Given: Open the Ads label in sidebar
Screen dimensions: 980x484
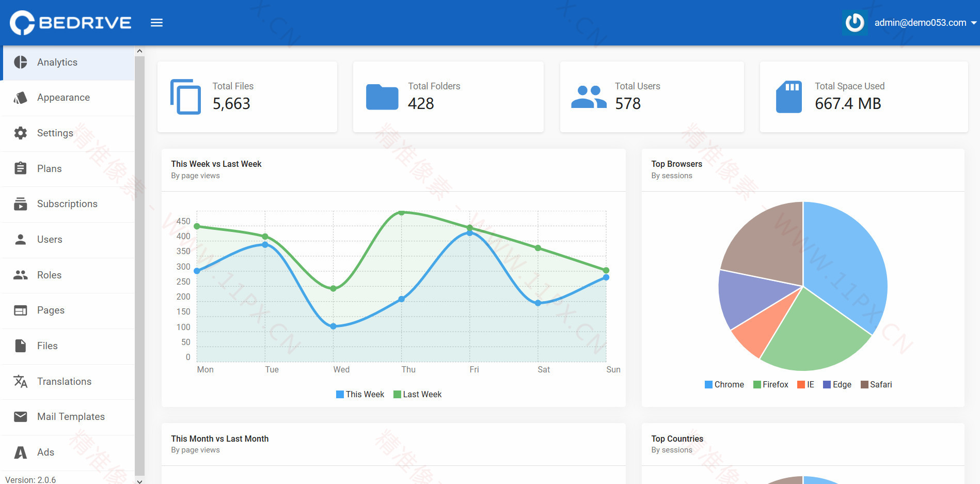Looking at the screenshot, I should pyautogui.click(x=45, y=452).
